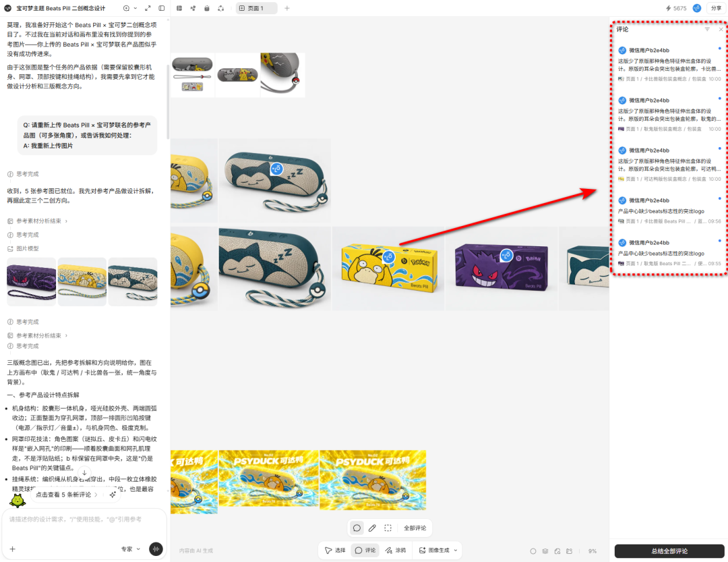The width and height of the screenshot is (728, 562).
Task: Click 点击查看 5 条新评论 link
Action: [x=66, y=495]
